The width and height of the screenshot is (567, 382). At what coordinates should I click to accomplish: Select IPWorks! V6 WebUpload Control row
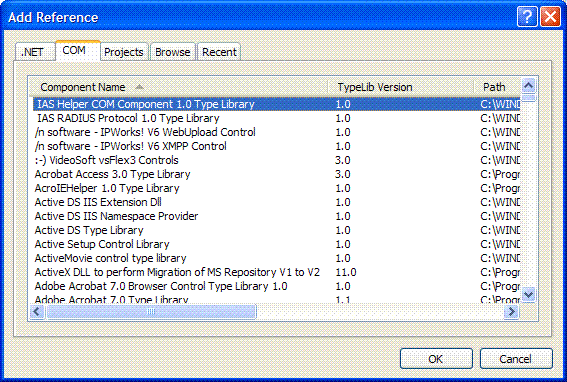tap(276, 132)
